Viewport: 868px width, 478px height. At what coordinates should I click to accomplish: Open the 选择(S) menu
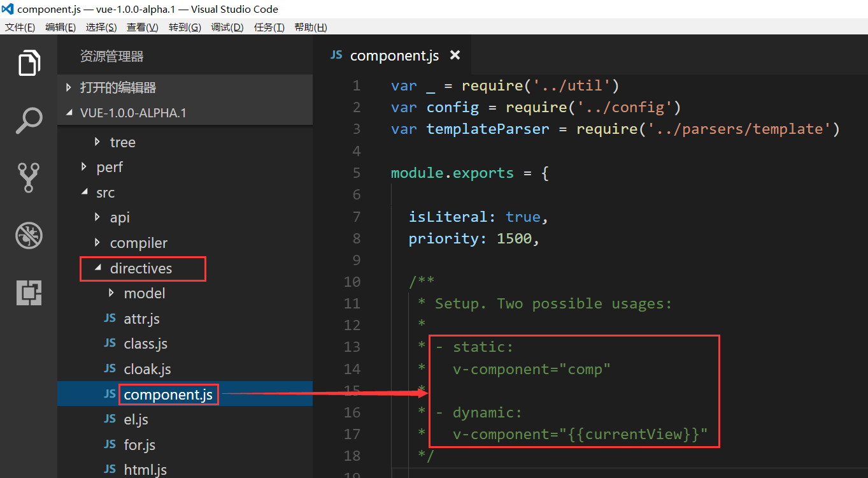pos(101,27)
